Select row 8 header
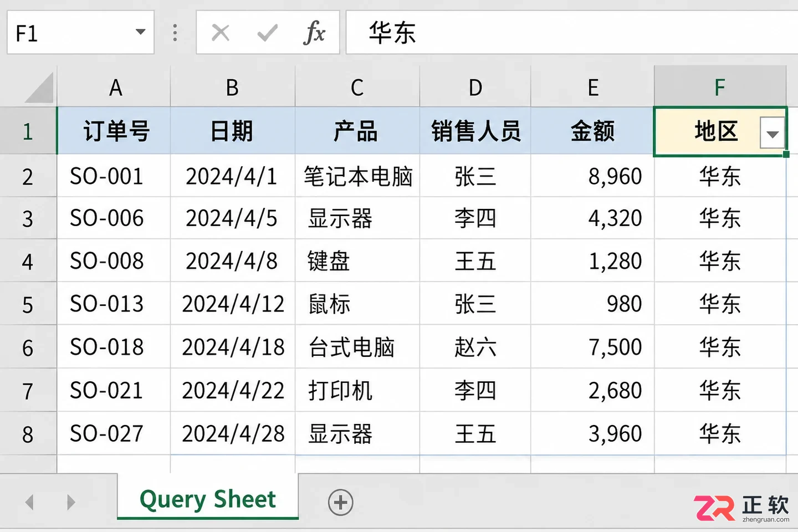 (28, 434)
